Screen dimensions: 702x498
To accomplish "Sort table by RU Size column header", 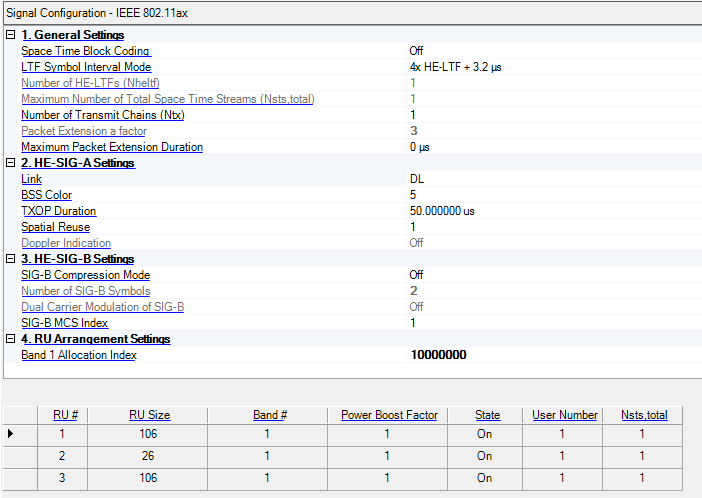I will tap(150, 415).
